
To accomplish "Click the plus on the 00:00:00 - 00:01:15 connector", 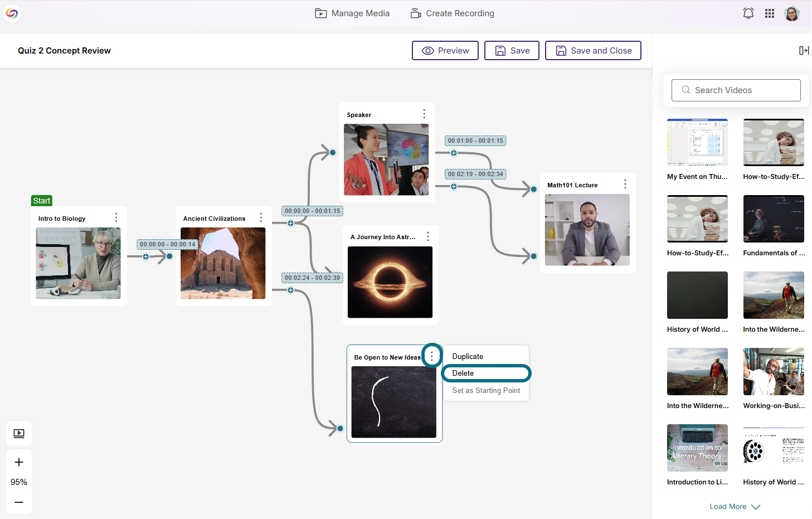I will coord(290,224).
